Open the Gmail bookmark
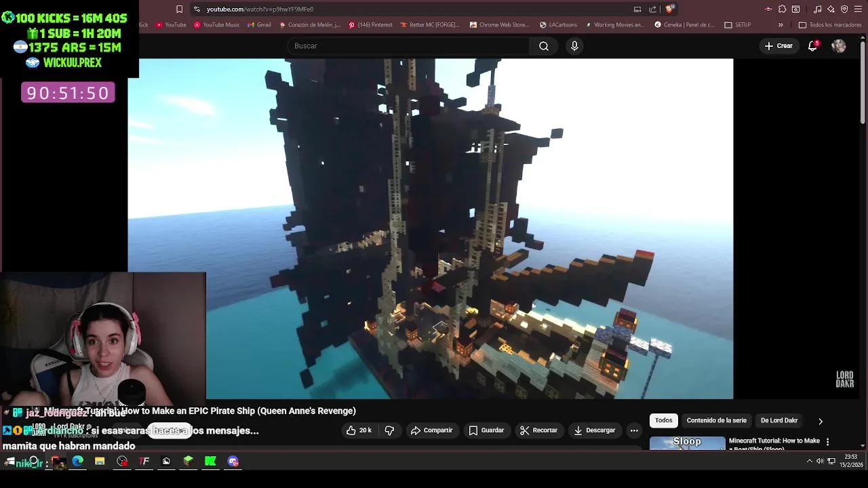Viewport: 868px width, 488px height. (x=259, y=25)
